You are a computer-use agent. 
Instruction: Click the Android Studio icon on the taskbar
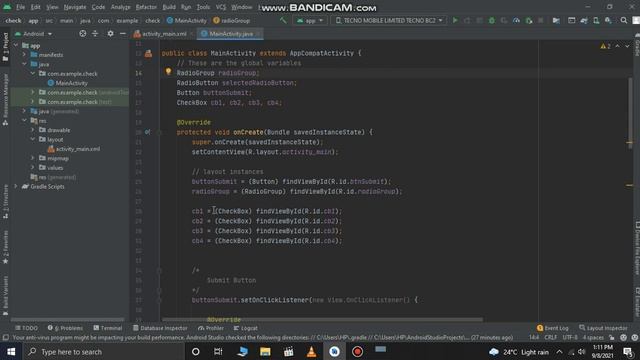pos(334,351)
